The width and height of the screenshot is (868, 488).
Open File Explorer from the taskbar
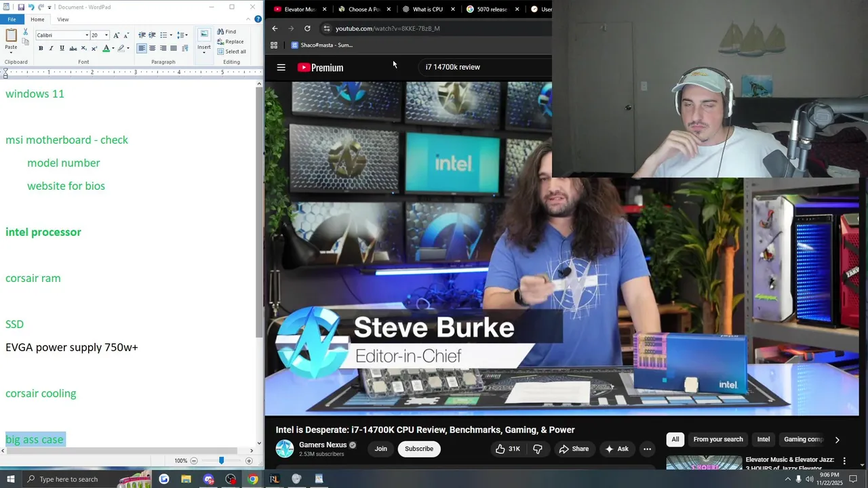point(186,479)
